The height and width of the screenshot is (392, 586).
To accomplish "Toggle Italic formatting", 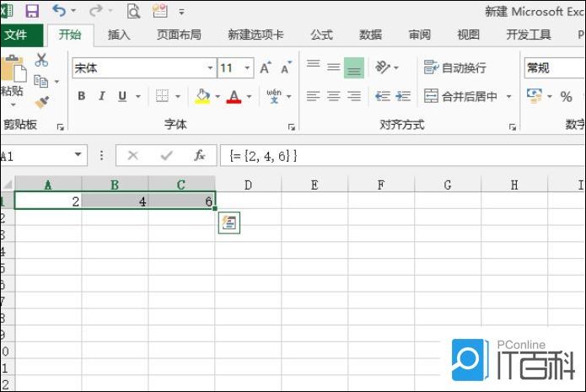I will pos(102,96).
